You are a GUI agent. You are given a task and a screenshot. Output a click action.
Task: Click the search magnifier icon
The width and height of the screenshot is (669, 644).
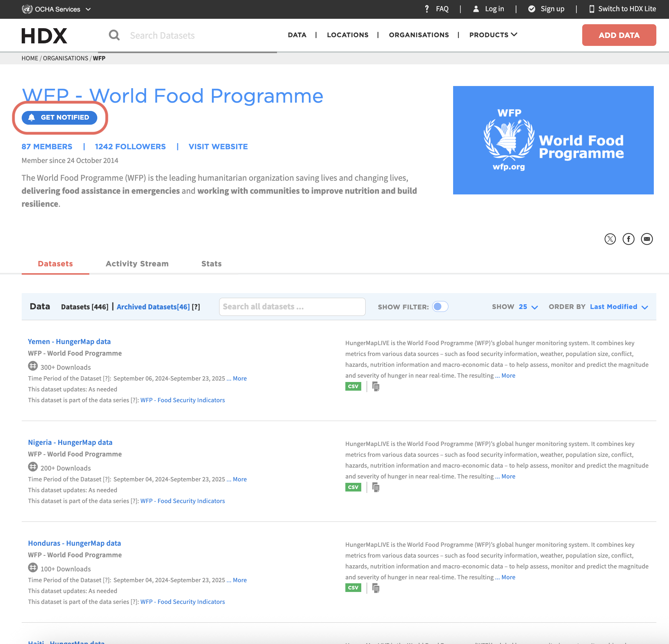tap(114, 35)
